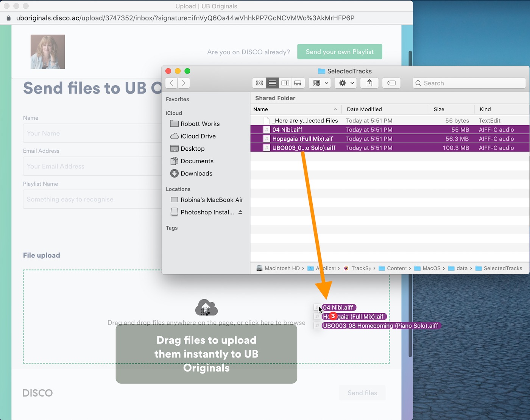This screenshot has width=530, height=420.
Task: Click the drag and drop browse text
Action: click(x=206, y=323)
